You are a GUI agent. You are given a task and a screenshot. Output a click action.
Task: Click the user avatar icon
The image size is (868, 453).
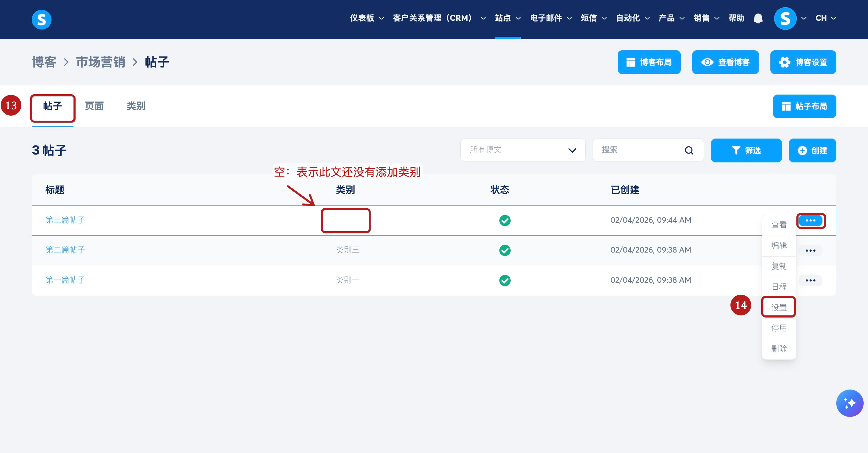(785, 18)
